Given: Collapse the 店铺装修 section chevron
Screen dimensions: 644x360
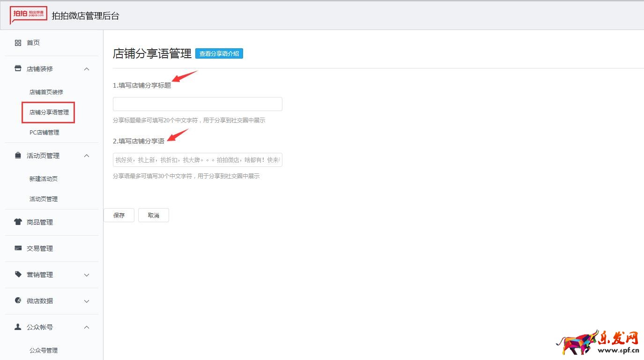Looking at the screenshot, I should click(86, 69).
